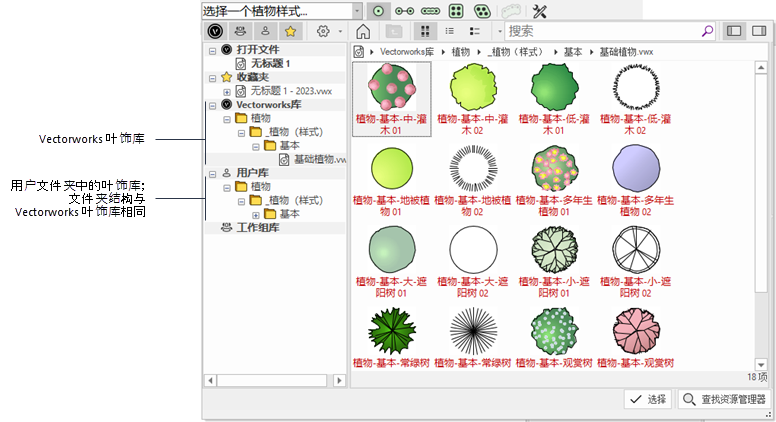Screen dimensions: 776x422
Task: Toggle the right preview pane
Action: [759, 31]
